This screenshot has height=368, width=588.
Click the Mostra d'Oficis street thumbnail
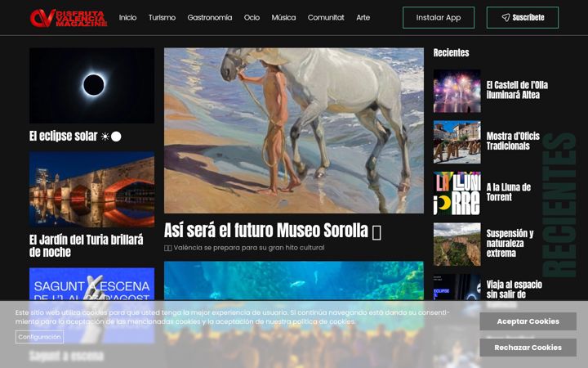coord(457,142)
